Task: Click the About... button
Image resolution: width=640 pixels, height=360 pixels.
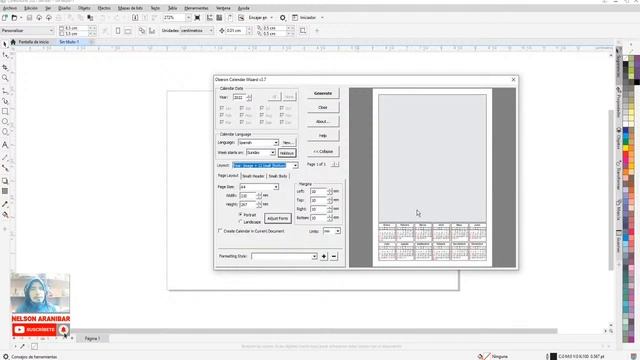Action: [x=323, y=122]
